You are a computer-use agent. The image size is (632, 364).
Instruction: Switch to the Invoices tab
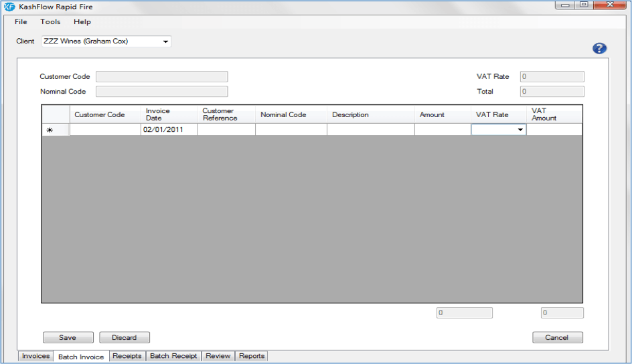[35, 356]
